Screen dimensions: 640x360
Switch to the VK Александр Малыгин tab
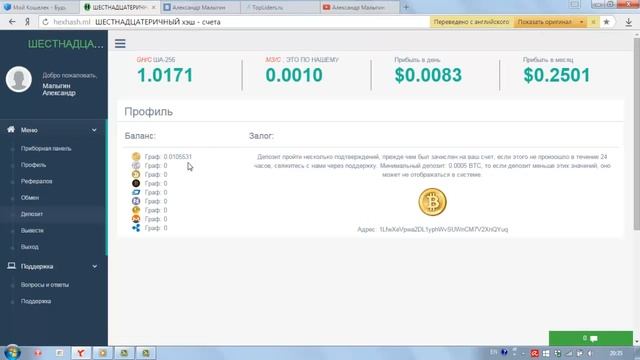(x=200, y=7)
